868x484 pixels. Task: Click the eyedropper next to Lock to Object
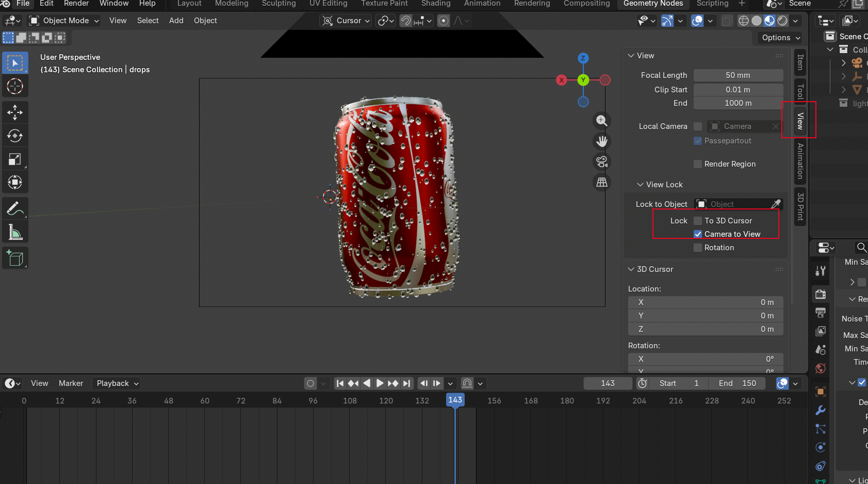click(776, 204)
